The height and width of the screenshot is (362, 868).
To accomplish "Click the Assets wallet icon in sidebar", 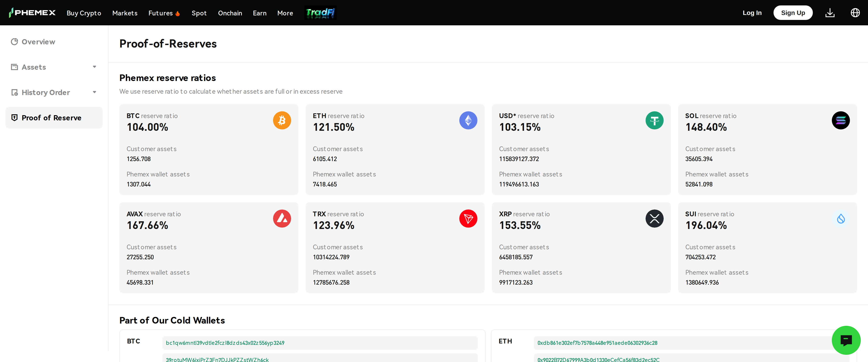I will coord(14,67).
